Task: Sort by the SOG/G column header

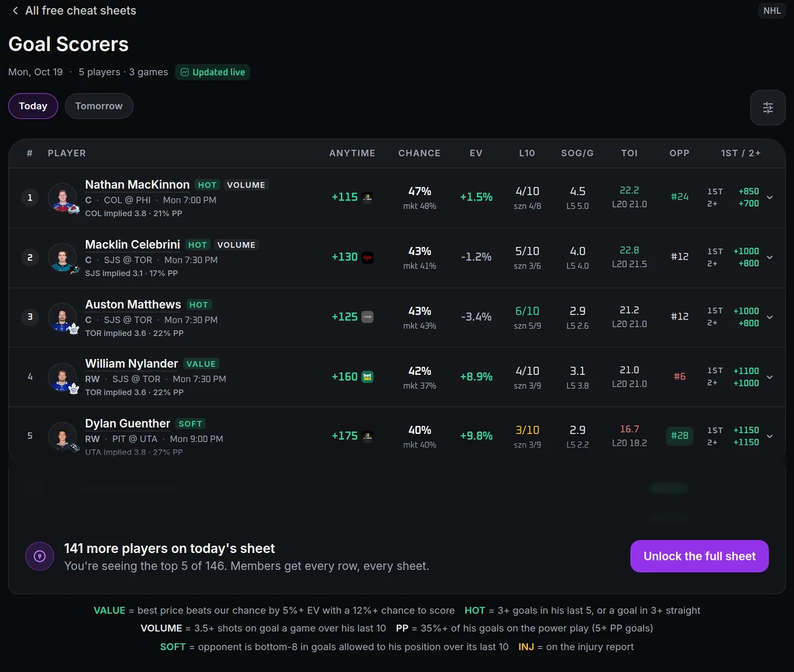Action: point(577,153)
